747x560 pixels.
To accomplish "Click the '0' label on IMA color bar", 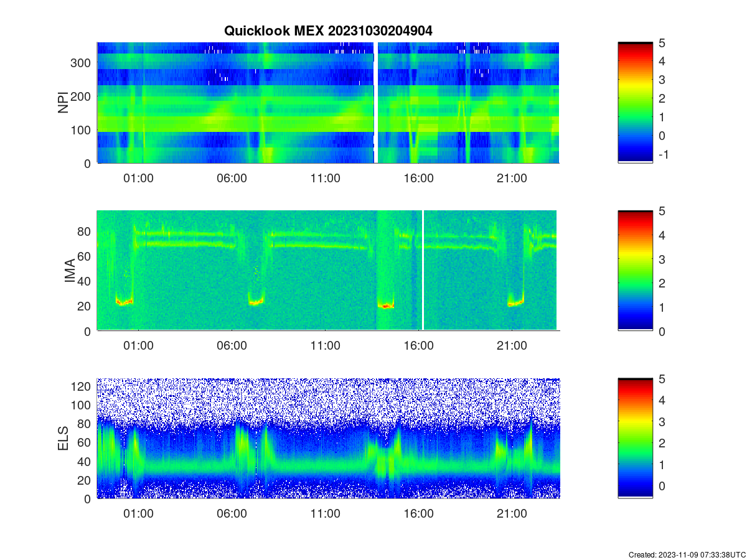I will pyautogui.click(x=662, y=332).
